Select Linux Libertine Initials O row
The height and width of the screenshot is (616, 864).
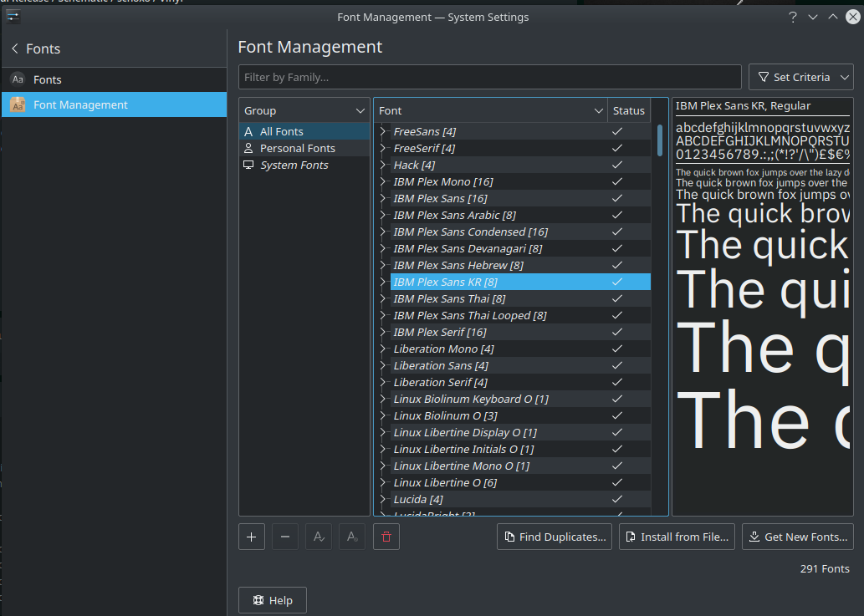pos(521,449)
